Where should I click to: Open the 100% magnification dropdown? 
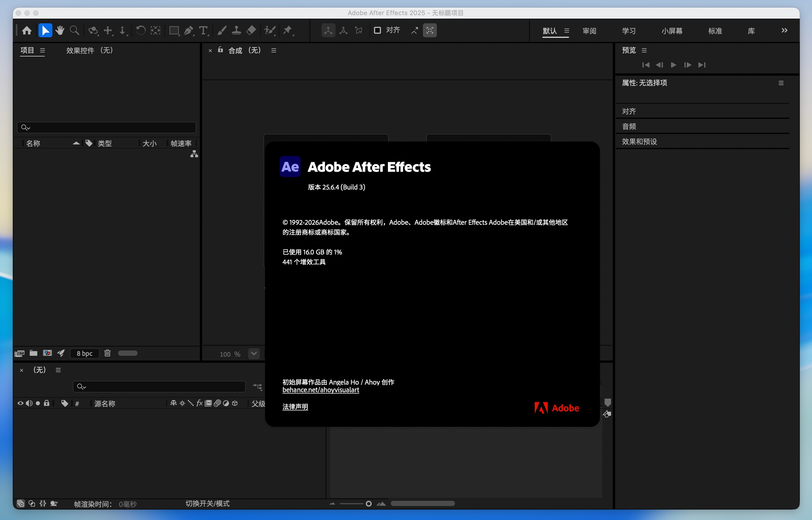click(254, 353)
